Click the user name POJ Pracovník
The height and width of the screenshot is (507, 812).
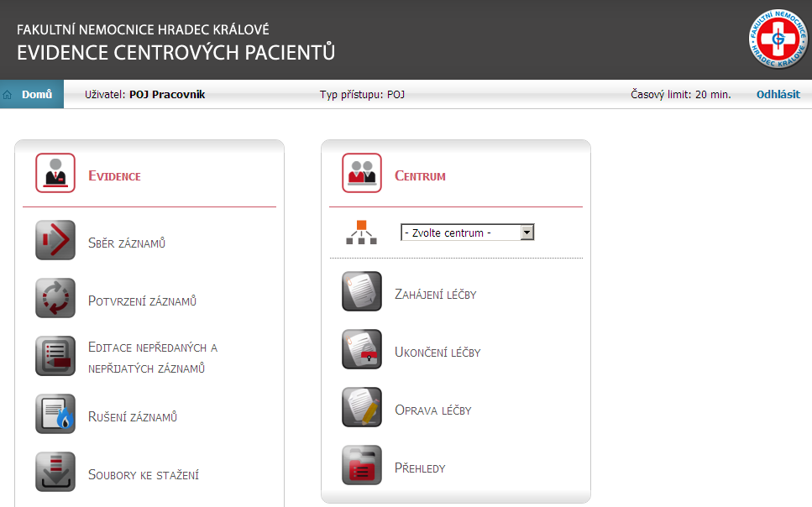click(167, 95)
